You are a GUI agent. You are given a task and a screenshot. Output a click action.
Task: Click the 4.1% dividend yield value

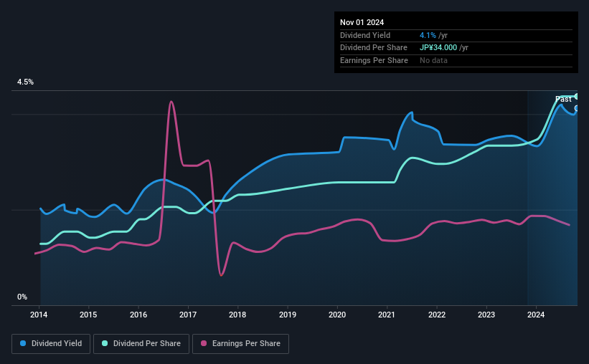(428, 35)
